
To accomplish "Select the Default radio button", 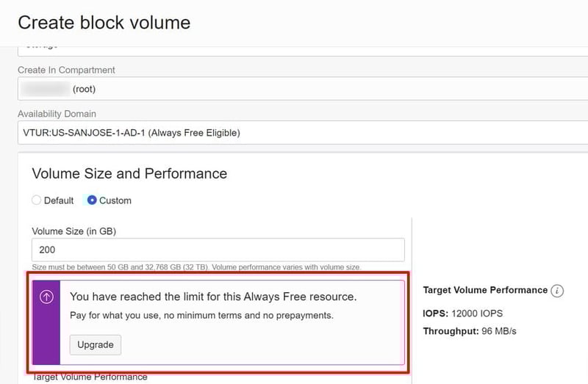I will (x=37, y=200).
